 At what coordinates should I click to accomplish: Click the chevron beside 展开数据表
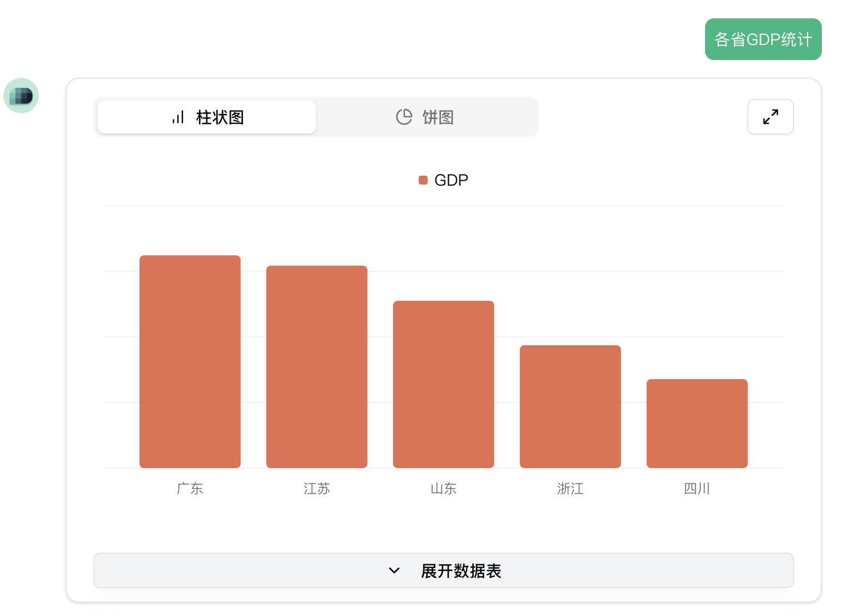pyautogui.click(x=394, y=570)
